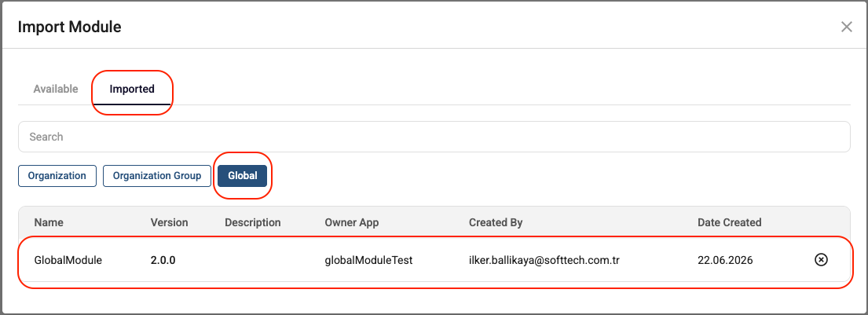Screen dimensions: 868x315
Task: Remove the imported GlobalModule via circled X icon
Action: pos(821,260)
